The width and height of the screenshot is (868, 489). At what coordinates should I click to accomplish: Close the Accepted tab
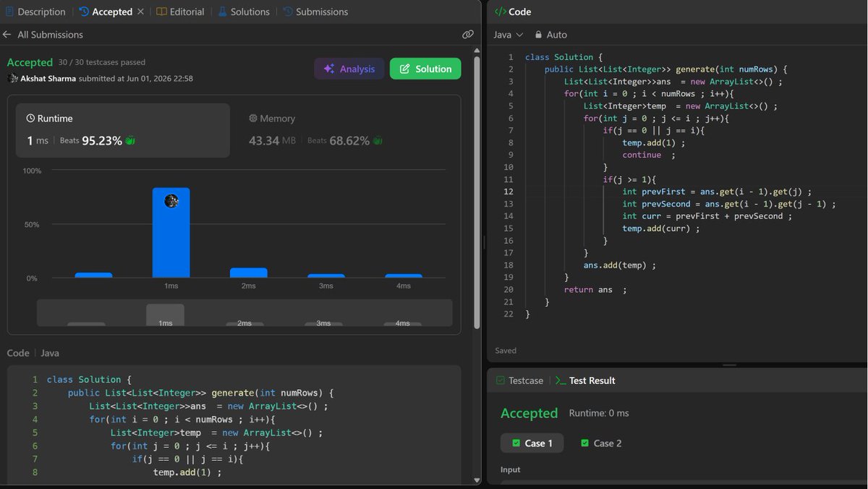click(x=140, y=12)
